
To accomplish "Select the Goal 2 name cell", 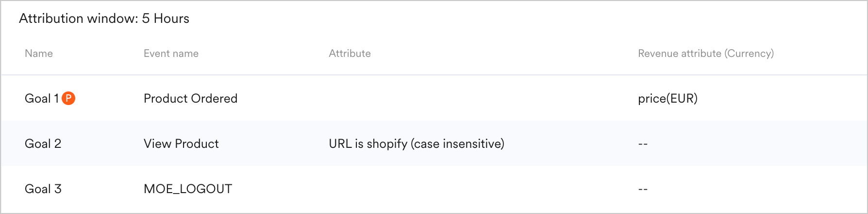I will [43, 144].
